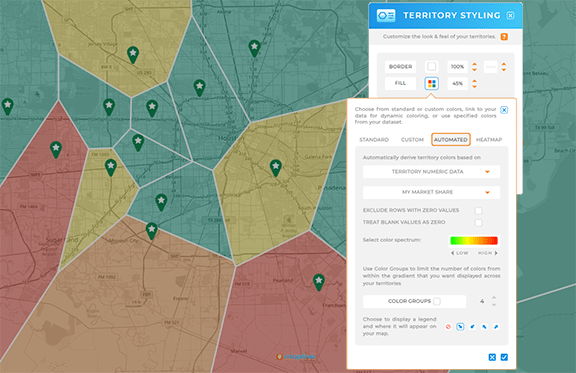Choose the green-to-red color spectrum bar

coord(474,241)
